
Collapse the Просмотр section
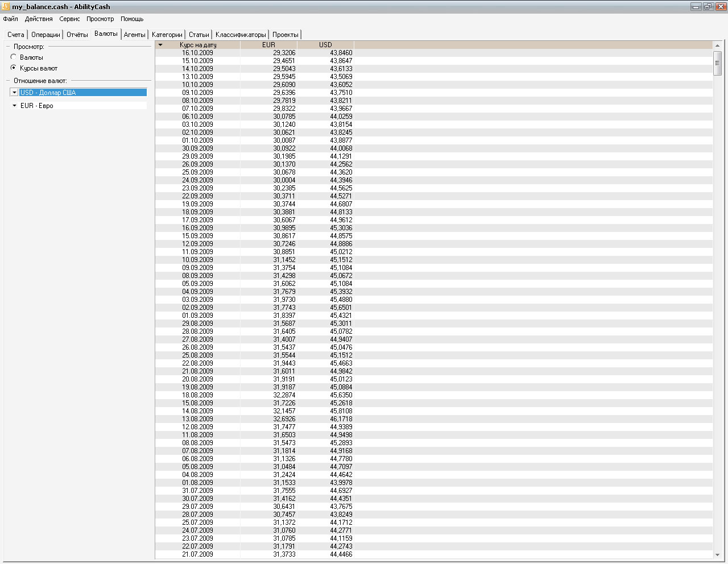pyautogui.click(x=8, y=47)
